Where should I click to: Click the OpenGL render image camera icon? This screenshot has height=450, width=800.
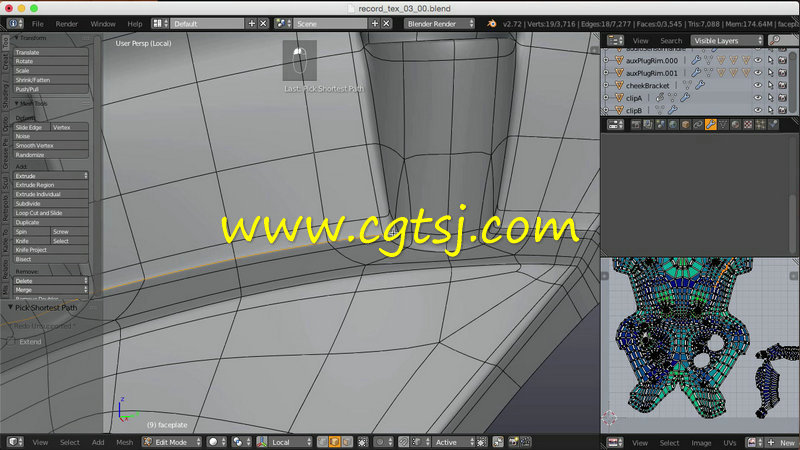tap(513, 442)
